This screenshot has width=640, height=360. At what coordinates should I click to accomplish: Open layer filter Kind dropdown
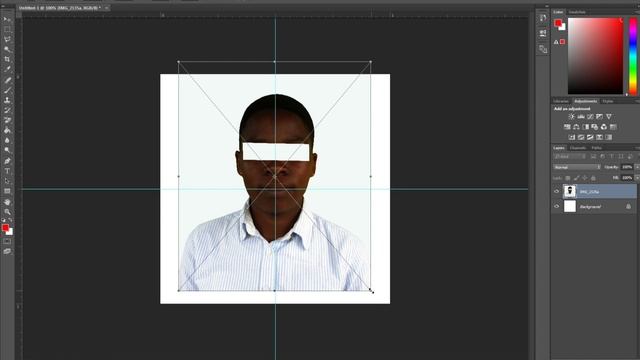coord(569,156)
